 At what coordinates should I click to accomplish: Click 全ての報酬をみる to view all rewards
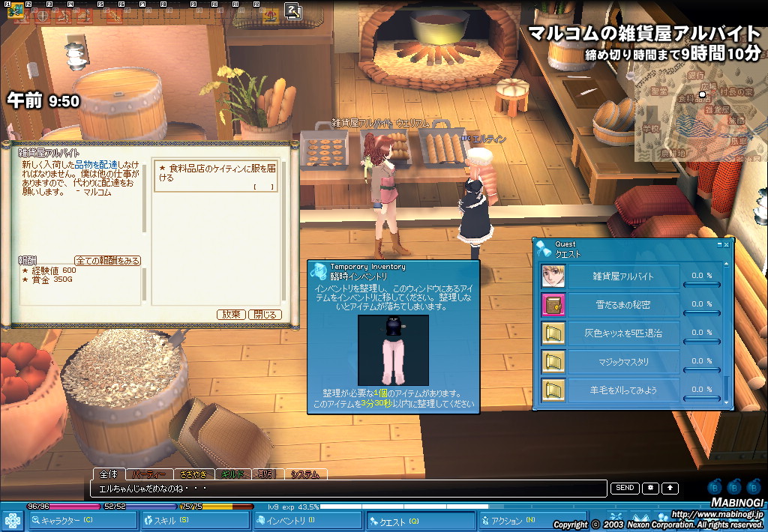(x=107, y=261)
